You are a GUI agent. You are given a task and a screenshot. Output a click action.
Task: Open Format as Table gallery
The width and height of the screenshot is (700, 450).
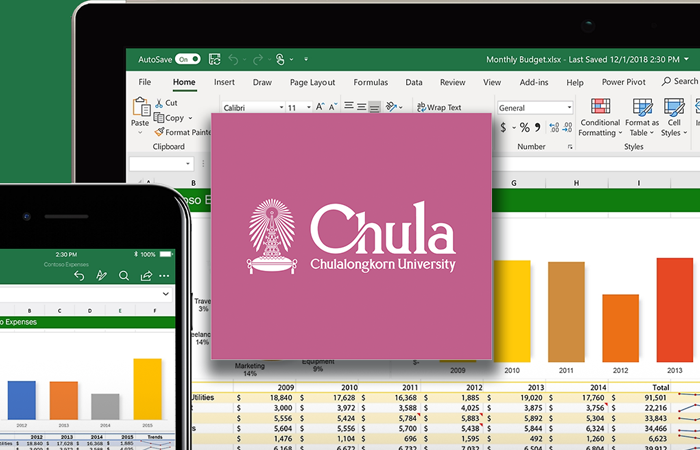click(x=642, y=117)
